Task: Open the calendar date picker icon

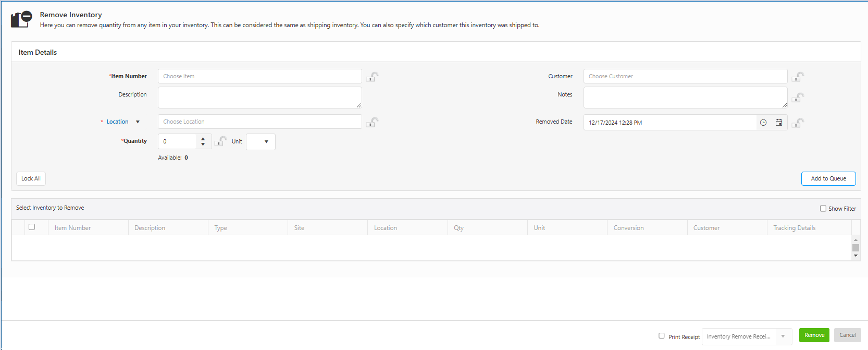Action: click(x=779, y=123)
